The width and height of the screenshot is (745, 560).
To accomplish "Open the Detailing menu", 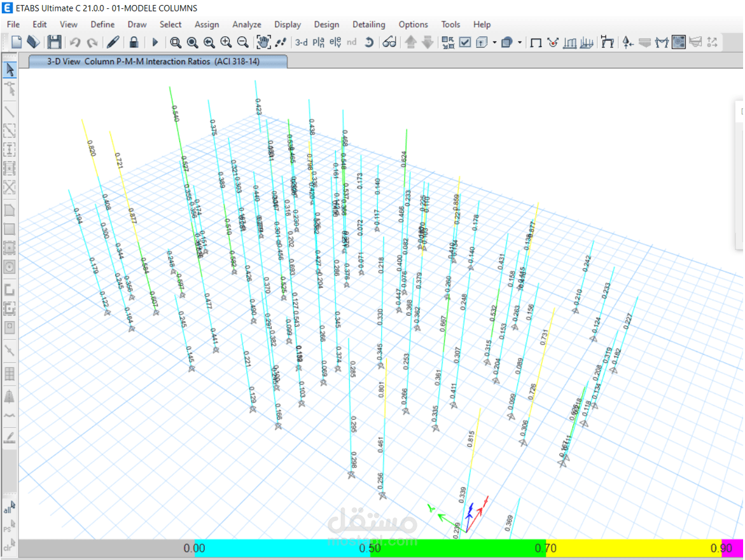I will pos(369,24).
